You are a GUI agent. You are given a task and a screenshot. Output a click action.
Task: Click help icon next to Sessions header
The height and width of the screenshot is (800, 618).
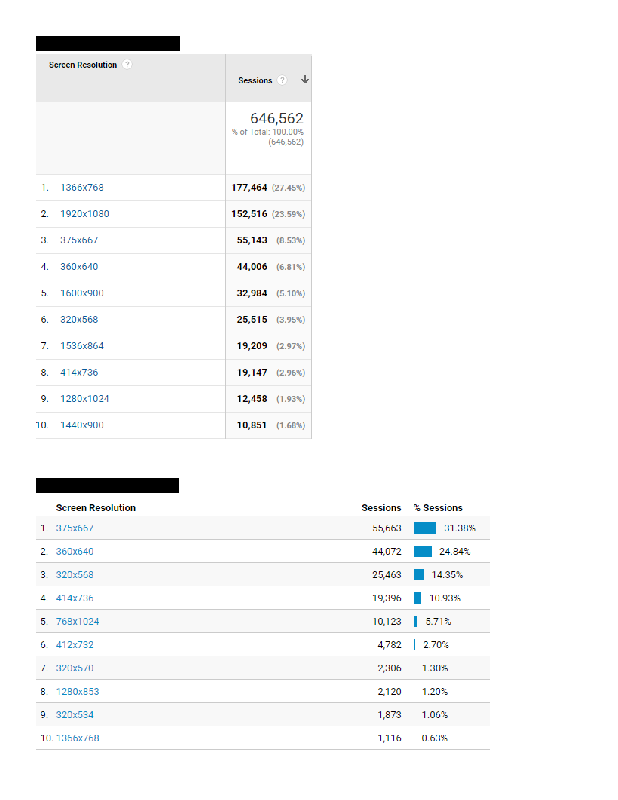click(x=282, y=80)
